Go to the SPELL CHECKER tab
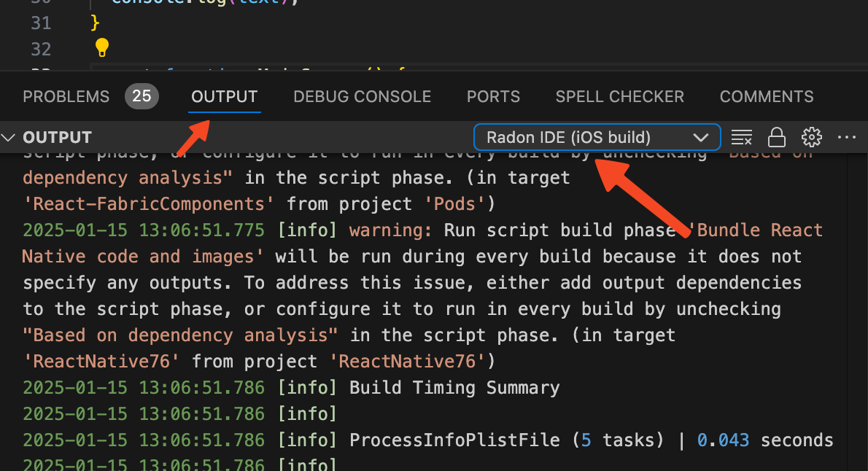 (619, 96)
